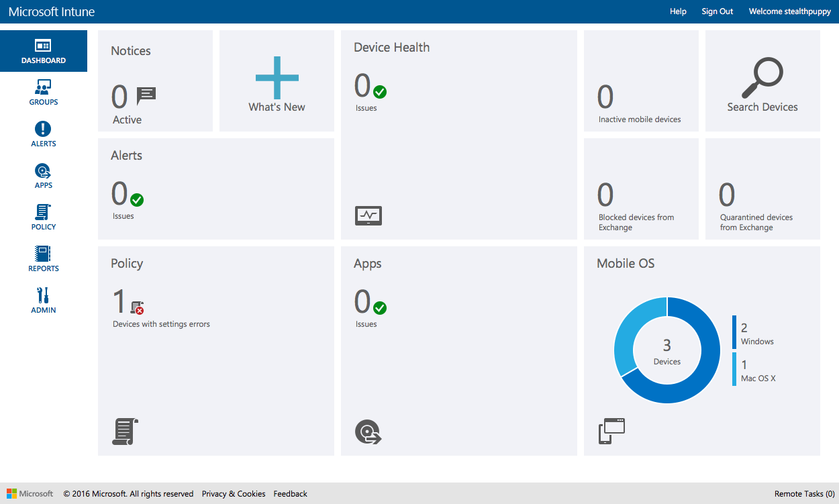839x504 pixels.
Task: Select the Admin tools icon
Action: point(43,295)
